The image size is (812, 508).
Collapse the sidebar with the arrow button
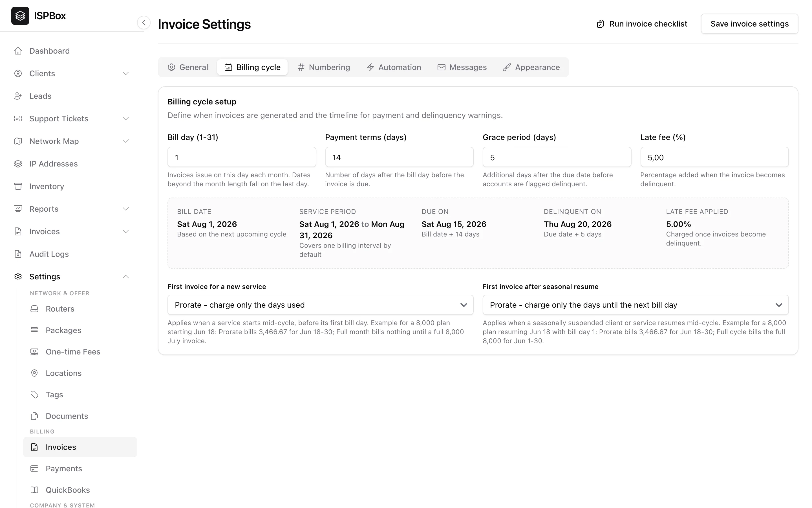[144, 23]
